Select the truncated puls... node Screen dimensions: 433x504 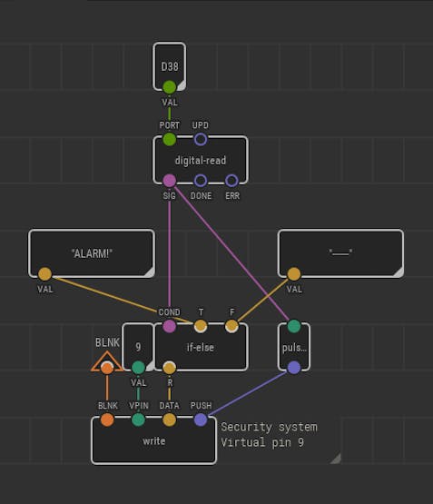pos(294,347)
